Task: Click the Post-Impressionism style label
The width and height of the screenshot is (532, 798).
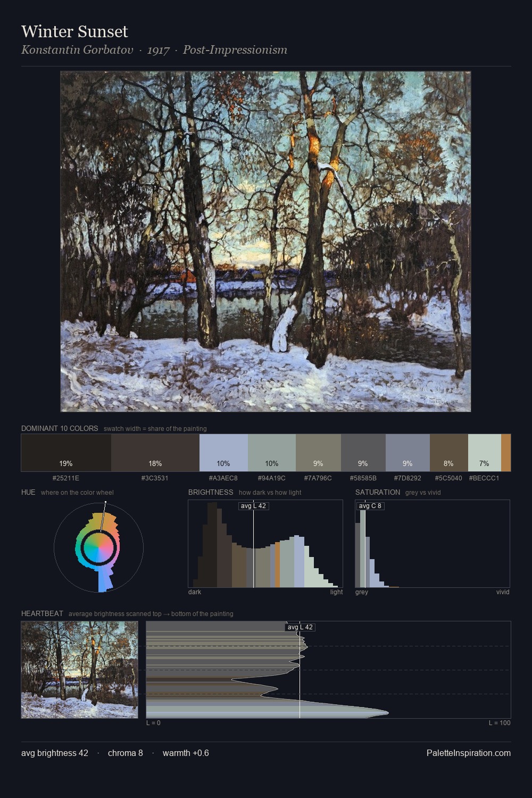Action: [x=235, y=50]
